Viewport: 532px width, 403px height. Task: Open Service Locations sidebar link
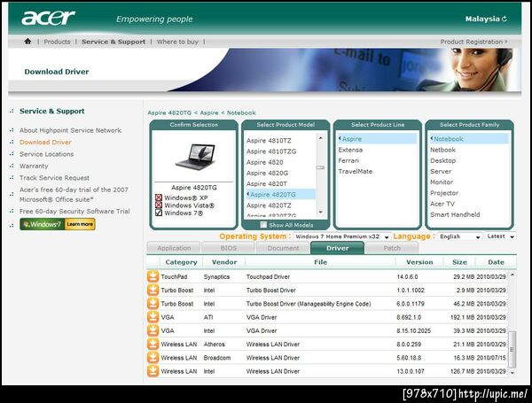[x=46, y=154]
